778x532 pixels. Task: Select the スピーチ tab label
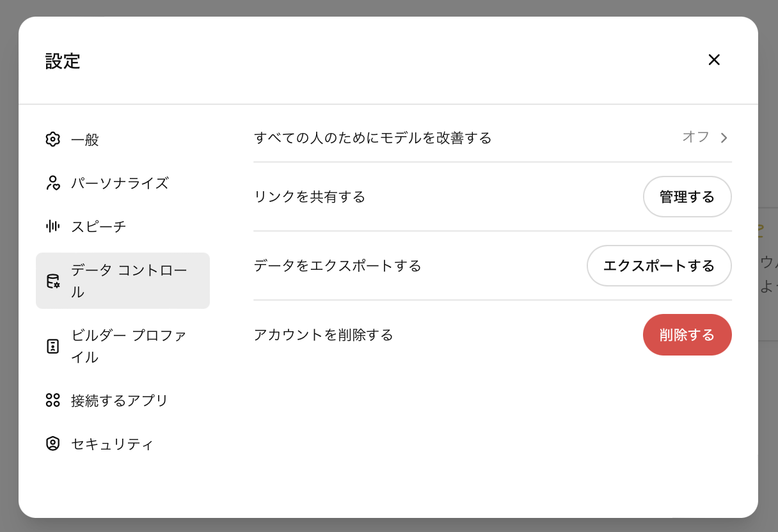(x=99, y=226)
